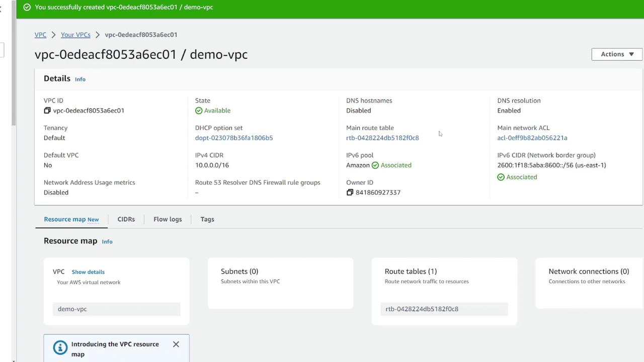Click the IPv6 pool Associated check icon

click(375, 165)
